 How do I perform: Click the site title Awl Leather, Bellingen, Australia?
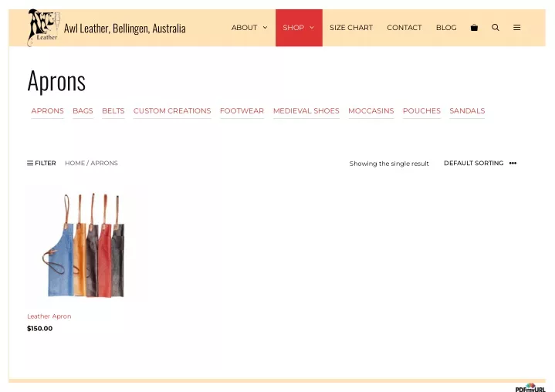coord(124,29)
